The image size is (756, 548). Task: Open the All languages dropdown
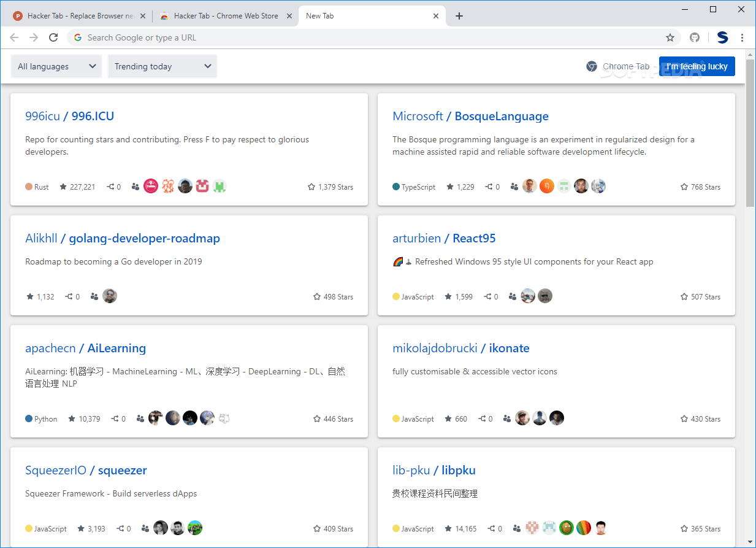(x=56, y=66)
